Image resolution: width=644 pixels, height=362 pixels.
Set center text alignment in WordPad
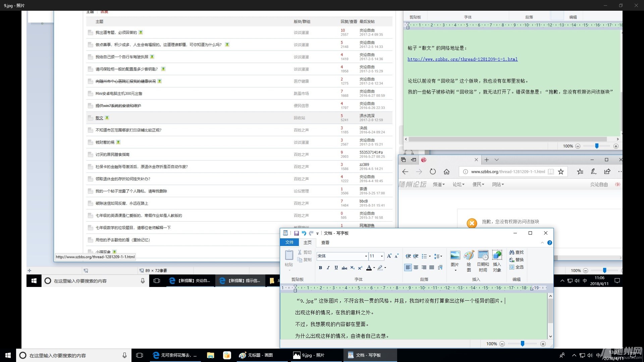[416, 267]
